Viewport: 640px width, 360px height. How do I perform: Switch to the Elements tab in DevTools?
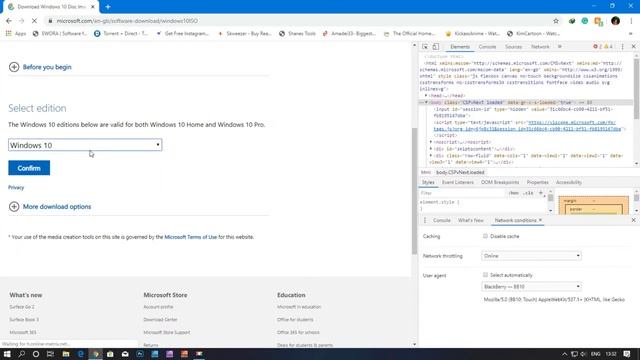click(460, 47)
